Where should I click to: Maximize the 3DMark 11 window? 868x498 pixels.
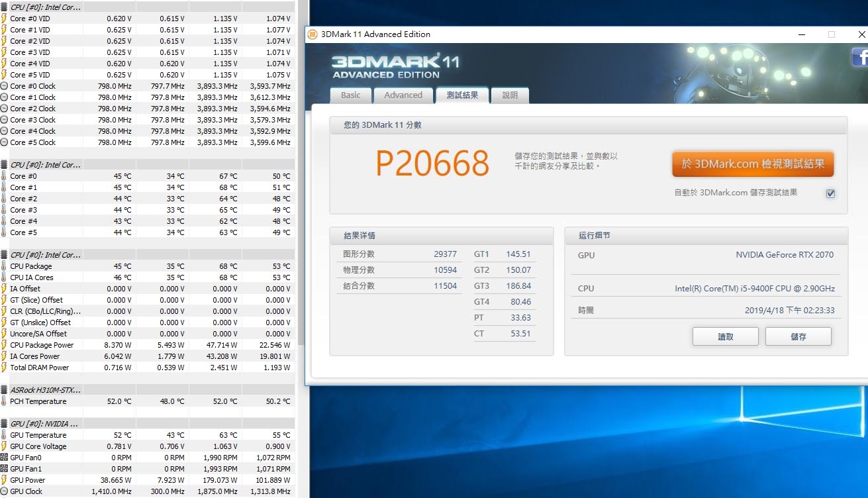(x=832, y=34)
